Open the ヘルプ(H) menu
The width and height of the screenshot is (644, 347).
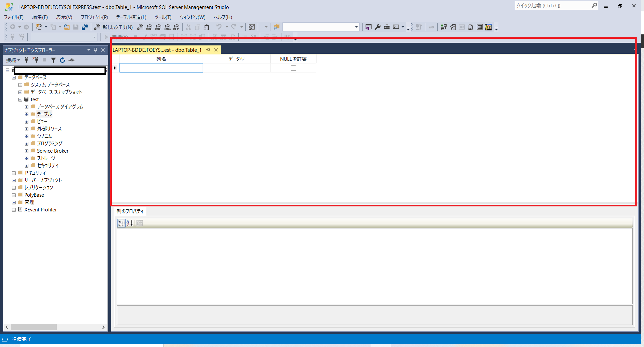(x=223, y=17)
